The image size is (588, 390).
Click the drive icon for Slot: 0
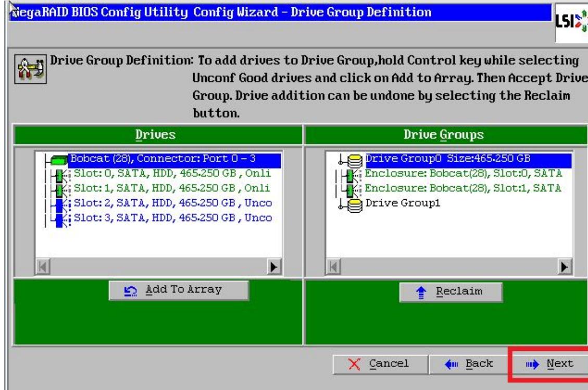(x=60, y=175)
